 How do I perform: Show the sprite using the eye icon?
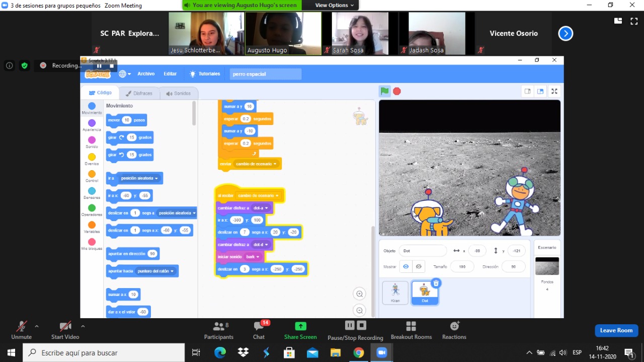[406, 267]
